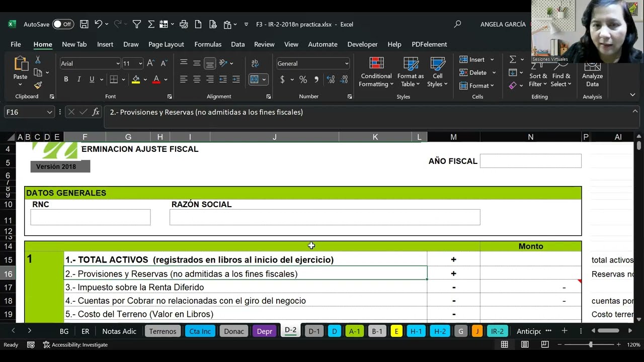Click the Insert Function fx button

(x=96, y=112)
